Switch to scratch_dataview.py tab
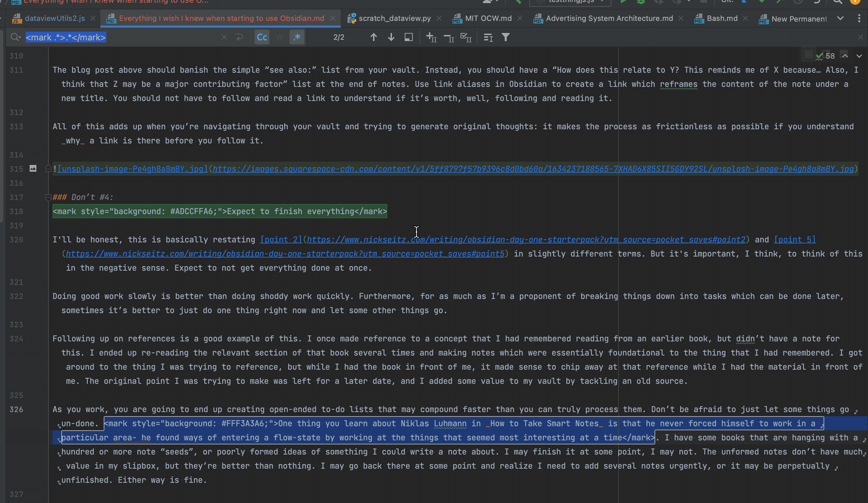This screenshot has width=868, height=503. tap(395, 18)
